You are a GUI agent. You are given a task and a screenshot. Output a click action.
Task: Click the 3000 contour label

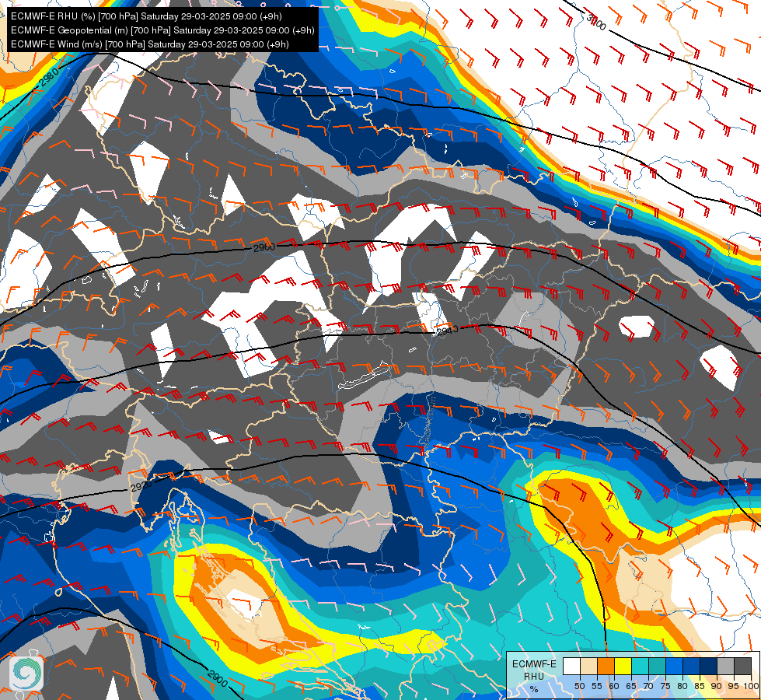[x=596, y=23]
